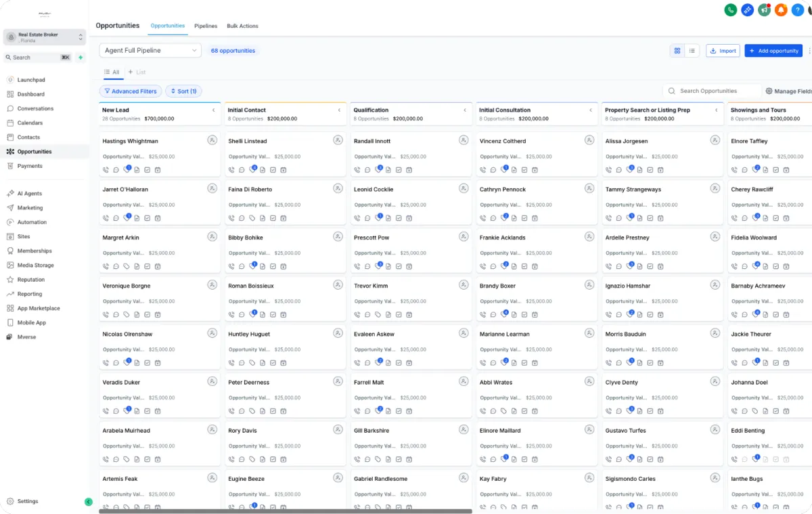Click the conversation icon on Trevor Kimm's card
812x514 pixels.
point(368,314)
